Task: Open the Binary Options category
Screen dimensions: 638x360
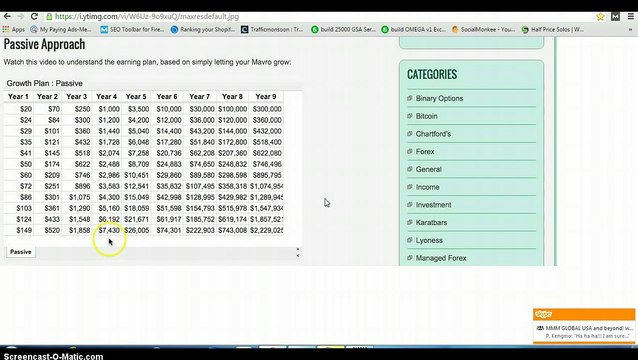Action: click(x=439, y=98)
